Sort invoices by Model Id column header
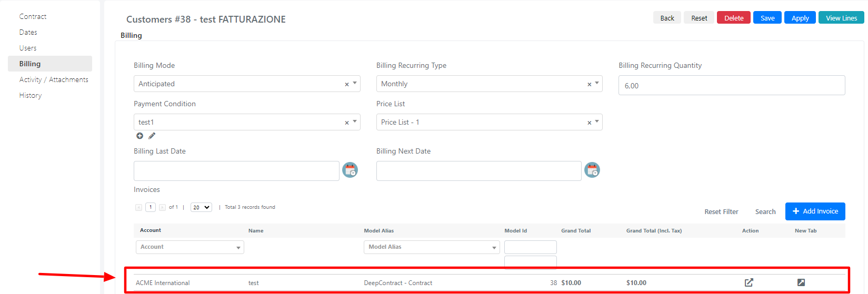The width and height of the screenshot is (868, 294). click(515, 231)
